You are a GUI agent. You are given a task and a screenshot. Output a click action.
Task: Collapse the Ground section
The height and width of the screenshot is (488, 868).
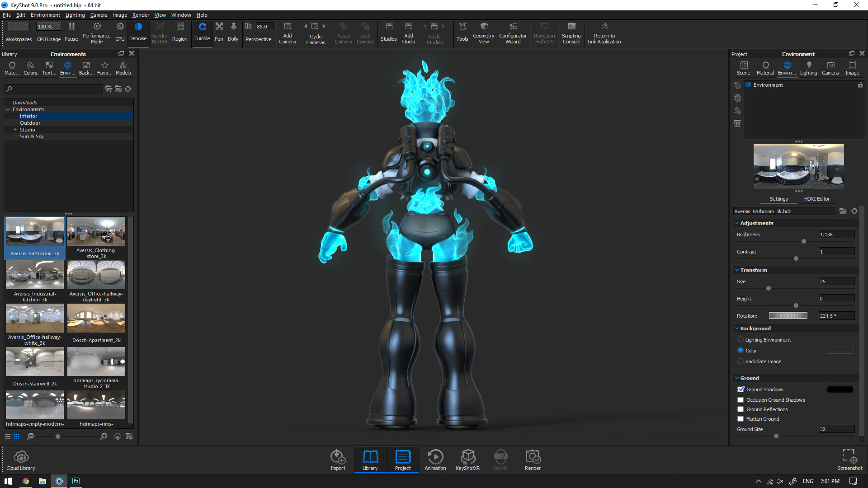click(x=737, y=378)
